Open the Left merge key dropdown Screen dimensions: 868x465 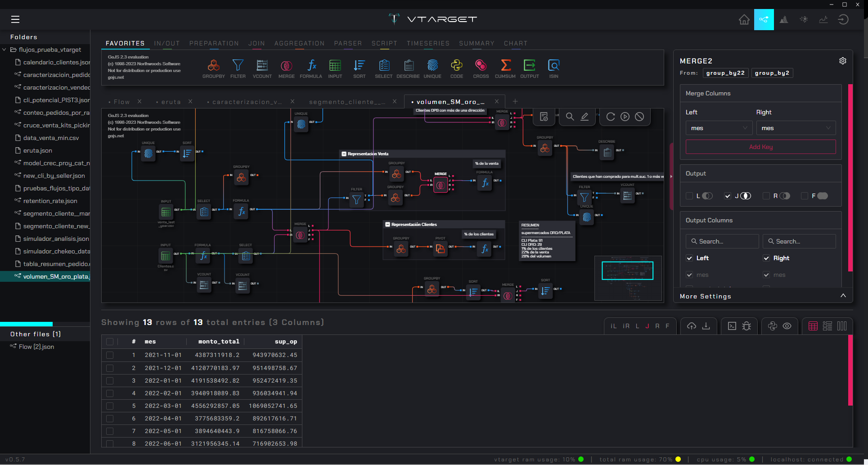(x=719, y=128)
